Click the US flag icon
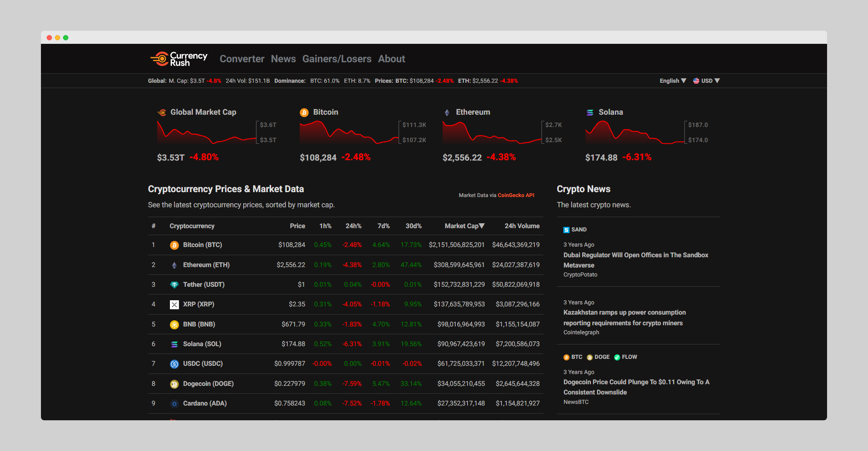Screen dimensions: 868x451 [696, 81]
